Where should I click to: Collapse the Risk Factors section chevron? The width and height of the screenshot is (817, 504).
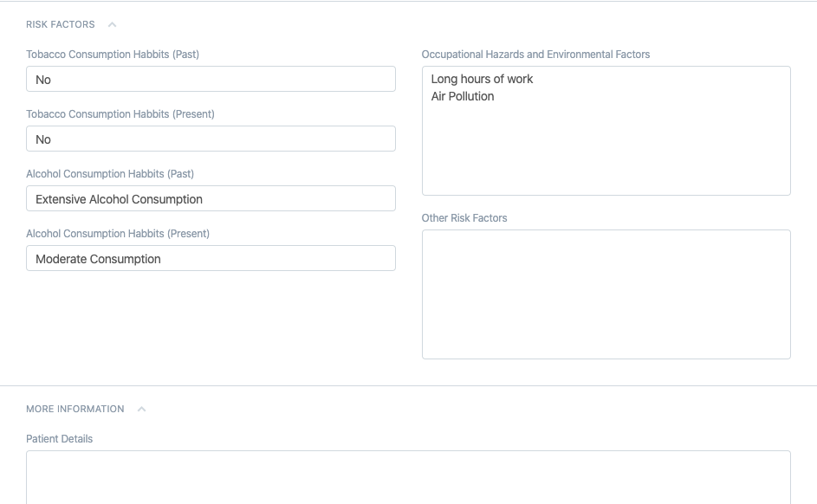point(112,24)
